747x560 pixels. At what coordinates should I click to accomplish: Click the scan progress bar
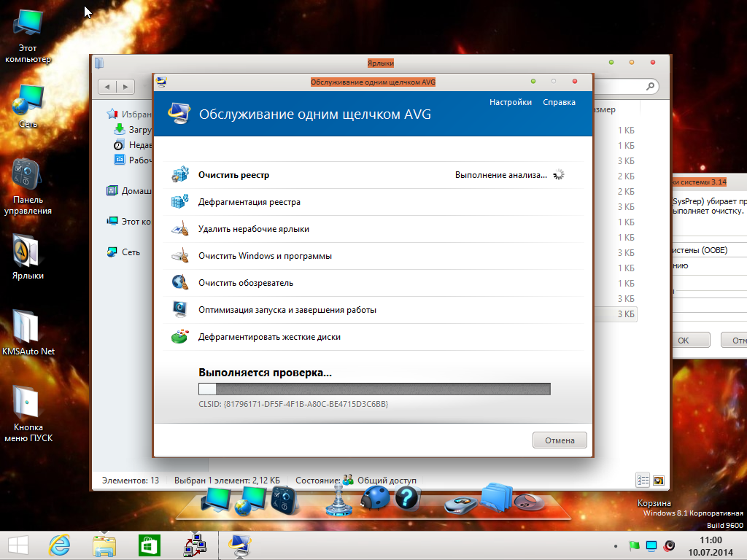tap(374, 389)
